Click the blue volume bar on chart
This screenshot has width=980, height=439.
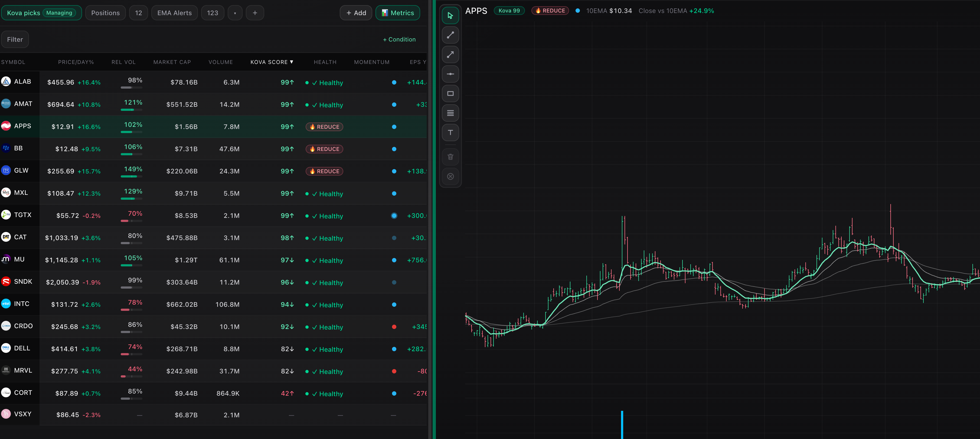[622, 425]
